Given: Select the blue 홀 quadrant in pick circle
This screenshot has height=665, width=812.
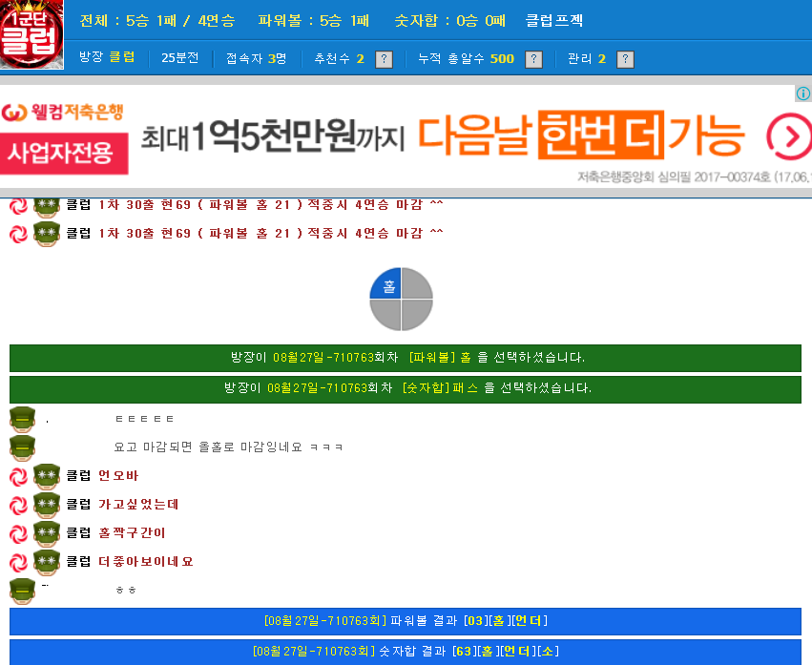Looking at the screenshot, I should coord(385,283).
